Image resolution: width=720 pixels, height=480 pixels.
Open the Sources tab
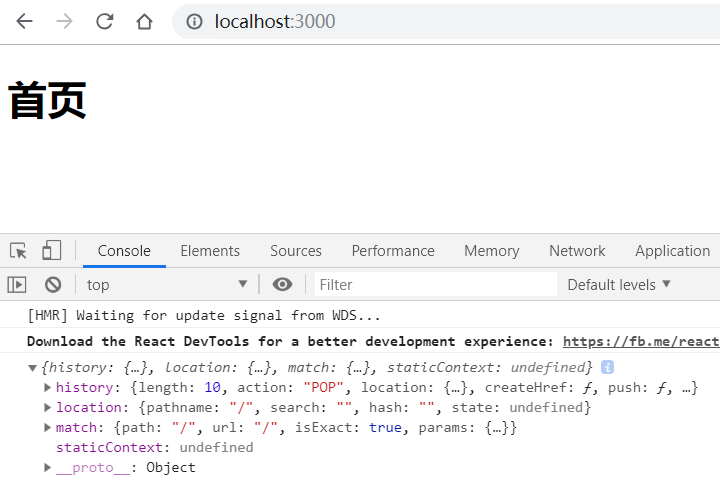(296, 251)
